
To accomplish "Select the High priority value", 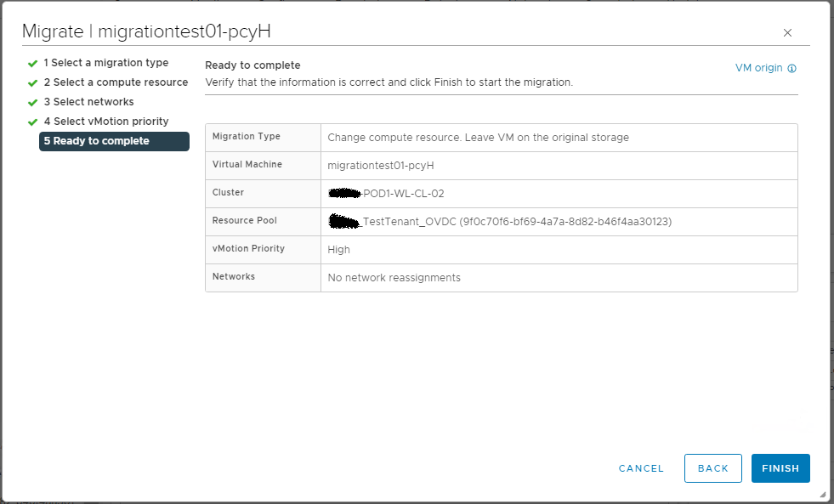I will pos(339,250).
